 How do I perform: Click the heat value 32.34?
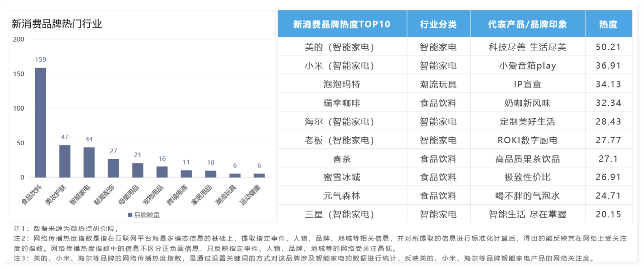pyautogui.click(x=608, y=103)
